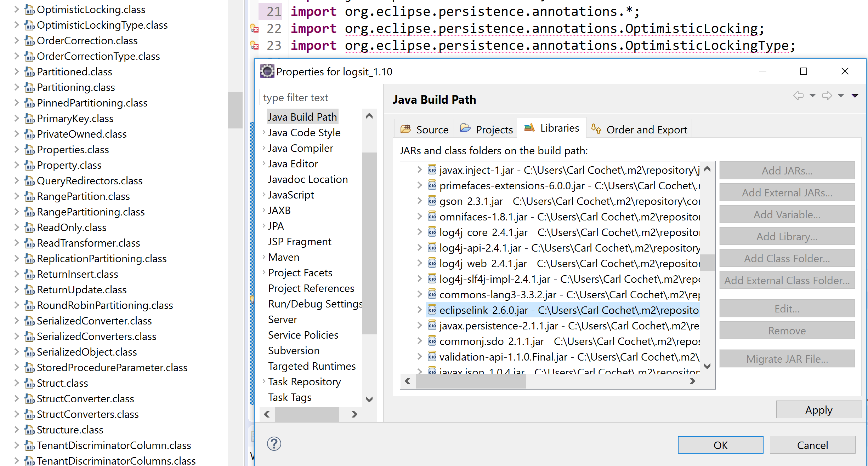Screen dimensions: 868x466
Task: Expand the eclipselink-2.6.0.jar entry
Action: [420, 310]
